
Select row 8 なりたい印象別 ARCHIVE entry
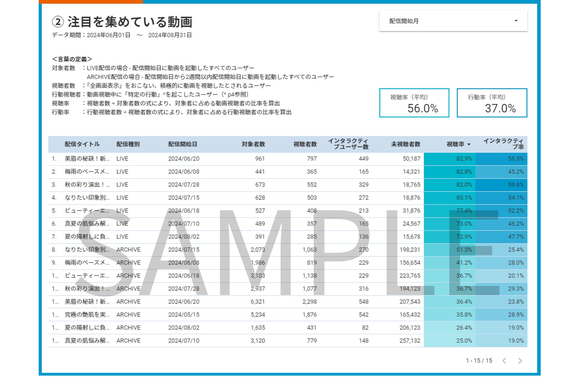pyautogui.click(x=87, y=250)
